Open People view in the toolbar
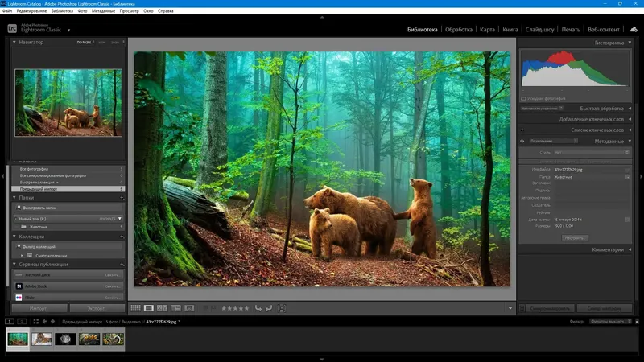 [x=189, y=308]
